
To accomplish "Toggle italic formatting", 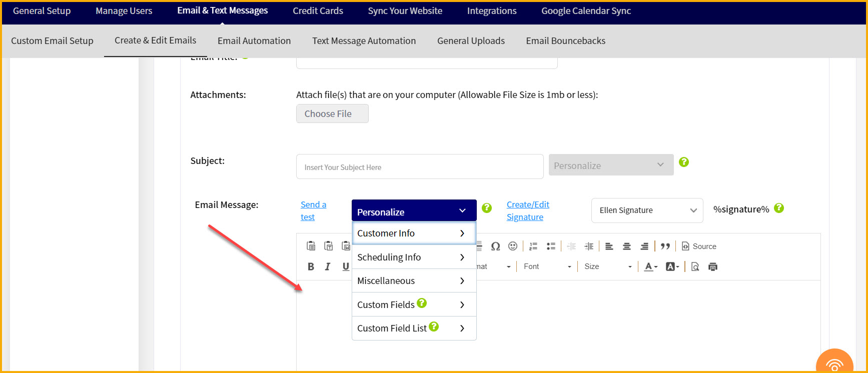I will [x=328, y=266].
